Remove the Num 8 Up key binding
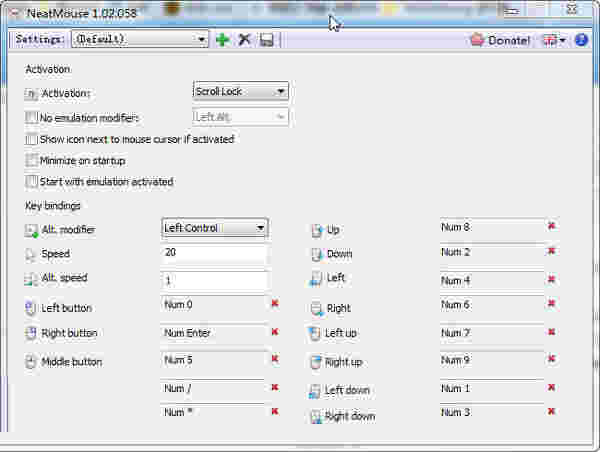 (551, 226)
